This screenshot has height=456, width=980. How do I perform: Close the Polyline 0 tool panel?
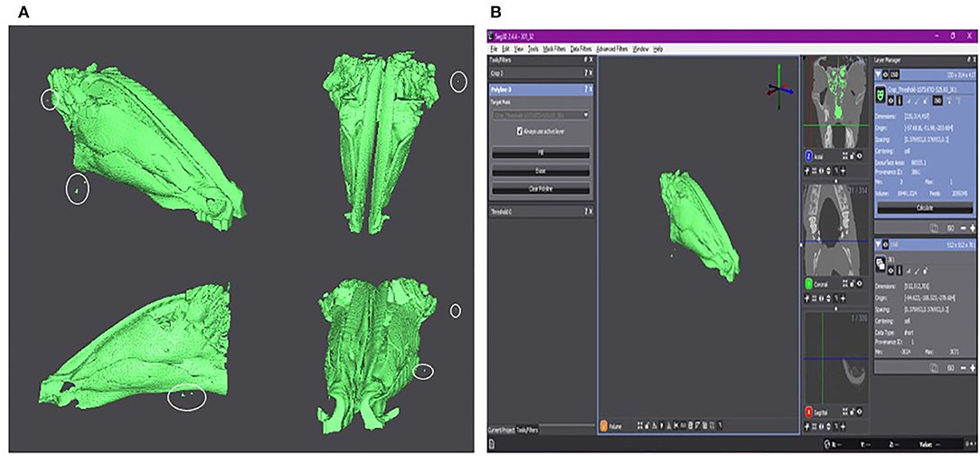(590, 90)
